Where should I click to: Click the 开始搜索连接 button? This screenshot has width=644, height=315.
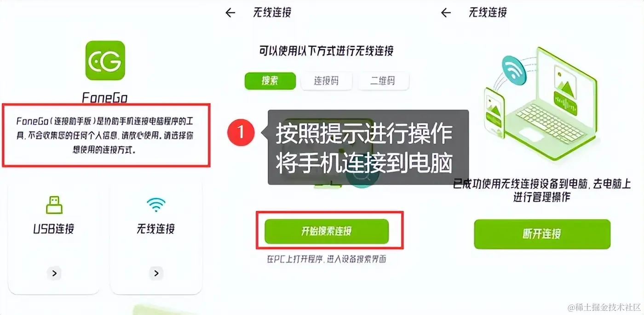327,231
